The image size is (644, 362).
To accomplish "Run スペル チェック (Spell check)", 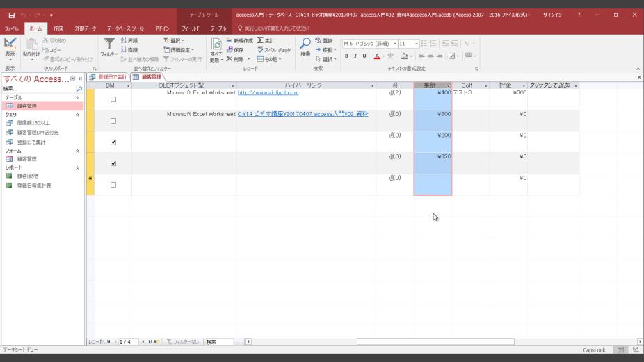I will click(x=274, y=49).
